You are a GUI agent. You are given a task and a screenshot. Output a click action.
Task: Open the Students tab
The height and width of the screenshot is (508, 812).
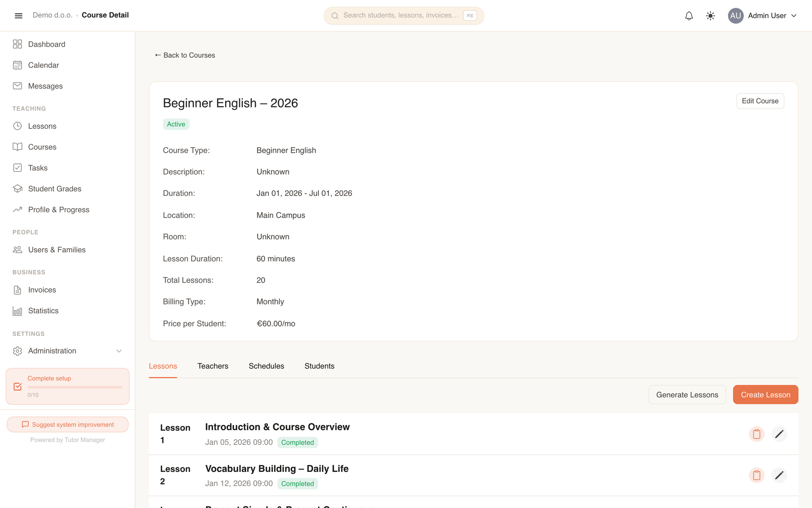[x=320, y=366]
